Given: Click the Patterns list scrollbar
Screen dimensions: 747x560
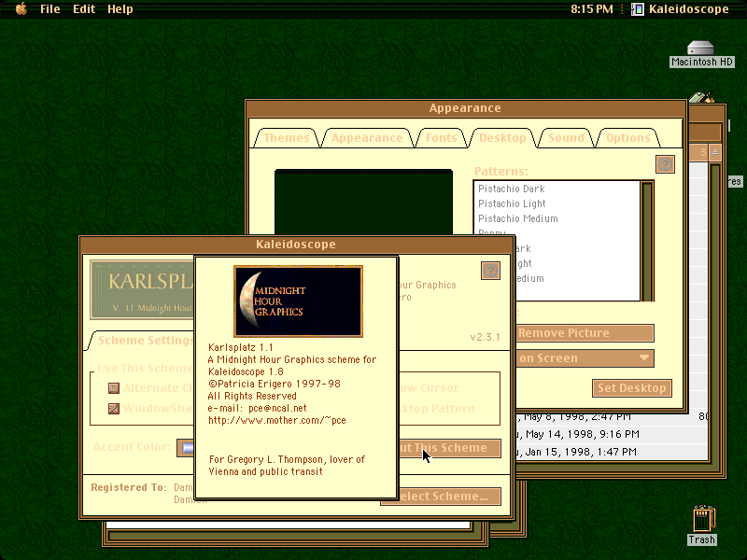Looking at the screenshot, I should pyautogui.click(x=647, y=241).
